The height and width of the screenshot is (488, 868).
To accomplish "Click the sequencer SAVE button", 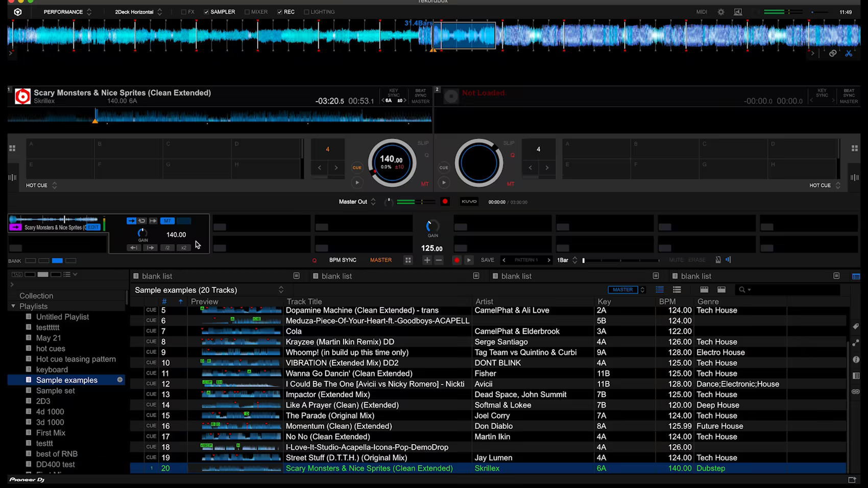I will click(x=488, y=260).
